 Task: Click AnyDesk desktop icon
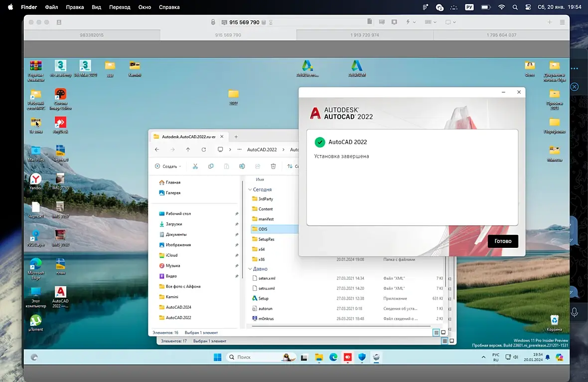tap(60, 125)
